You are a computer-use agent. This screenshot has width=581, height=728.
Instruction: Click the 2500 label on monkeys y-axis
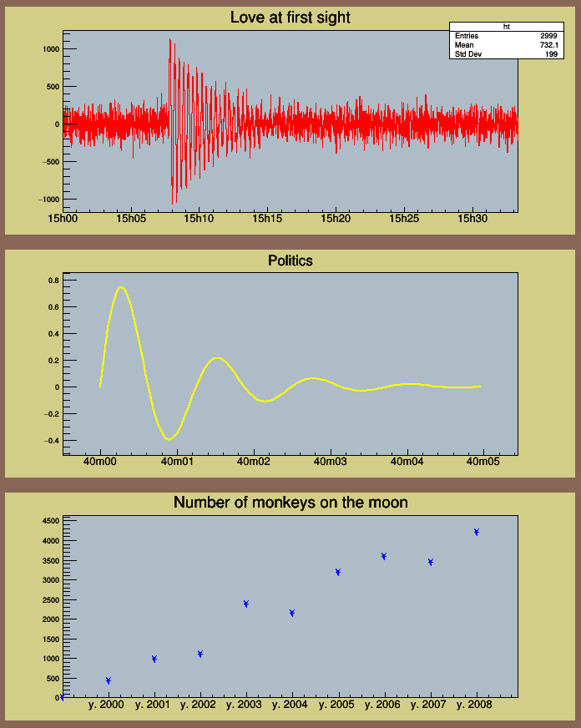pos(51,600)
